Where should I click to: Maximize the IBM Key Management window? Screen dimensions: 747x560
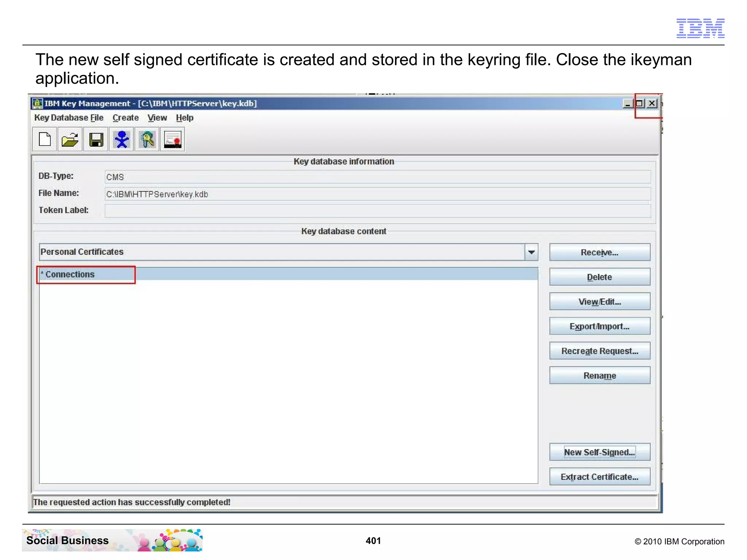pos(639,104)
